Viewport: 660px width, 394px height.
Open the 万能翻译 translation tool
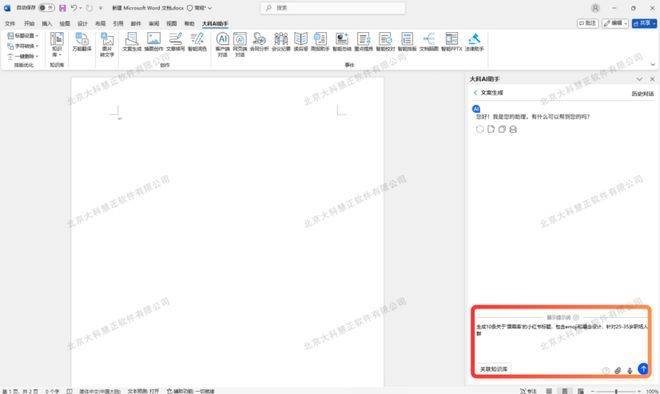click(x=82, y=42)
